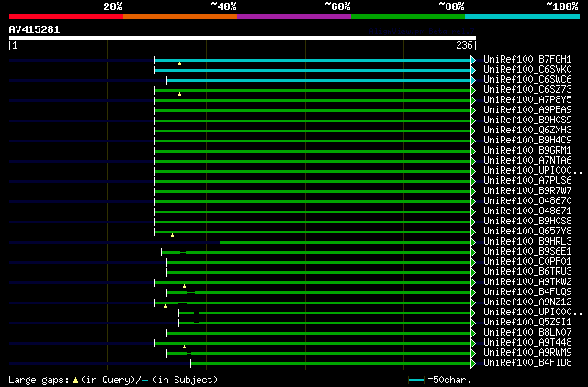
Task: Open the UniRef100_C6SZ73 hit label
Action: 527,90
